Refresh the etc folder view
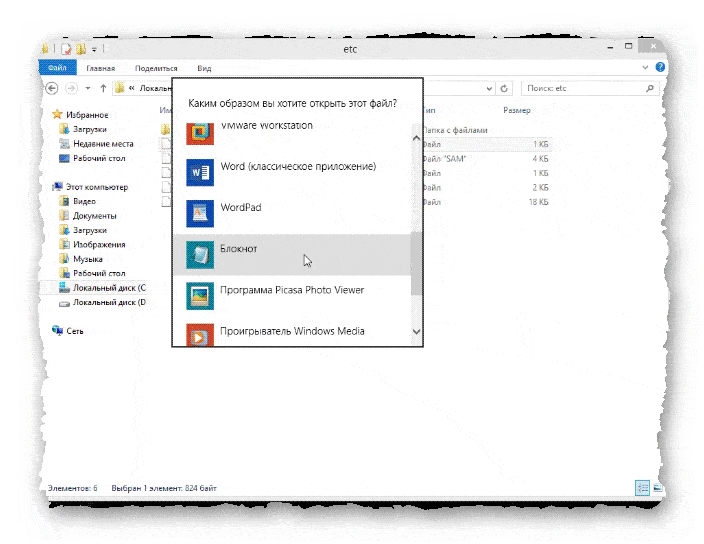 point(504,89)
